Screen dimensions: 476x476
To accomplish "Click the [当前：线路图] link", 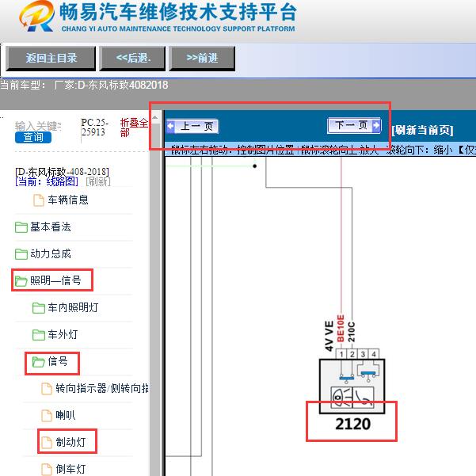I will (47, 181).
